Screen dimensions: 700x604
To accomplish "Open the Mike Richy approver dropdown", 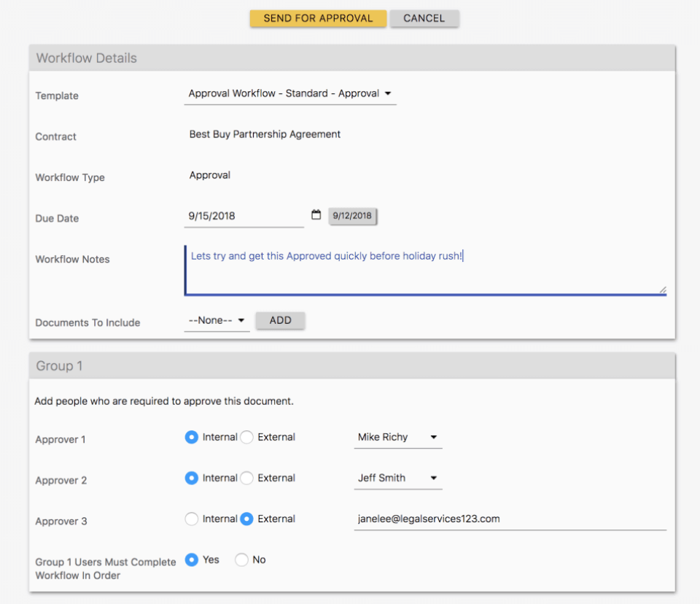I will [x=397, y=437].
